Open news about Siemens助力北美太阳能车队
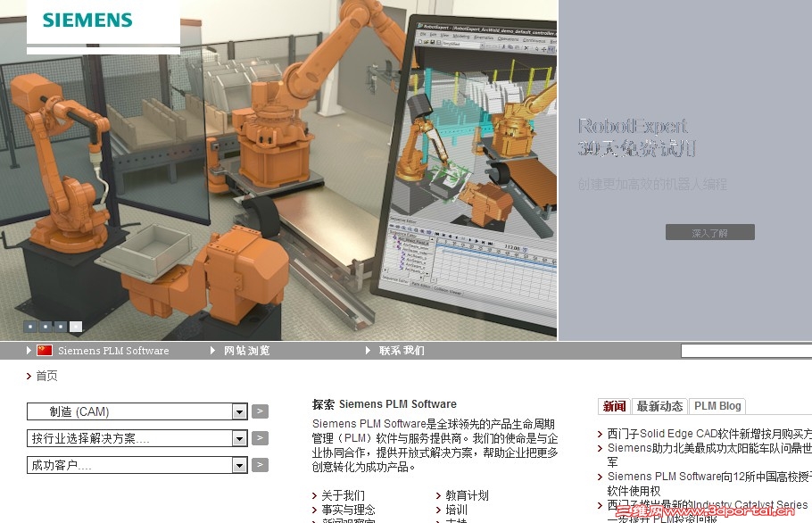This screenshot has height=523, width=812. point(709,454)
